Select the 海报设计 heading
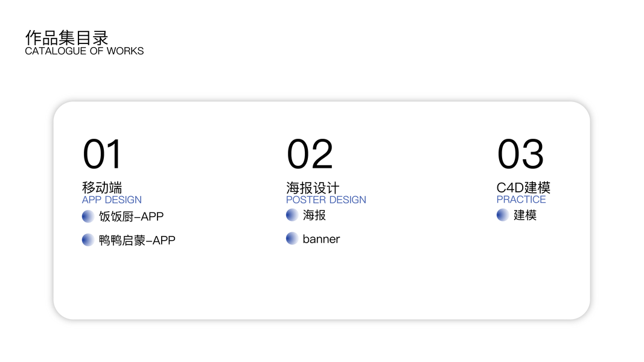This screenshot has height=362, width=644. pos(313,188)
